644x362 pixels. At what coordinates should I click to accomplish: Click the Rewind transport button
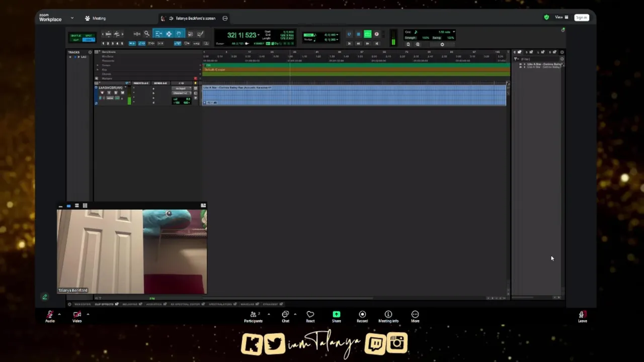pos(358,44)
